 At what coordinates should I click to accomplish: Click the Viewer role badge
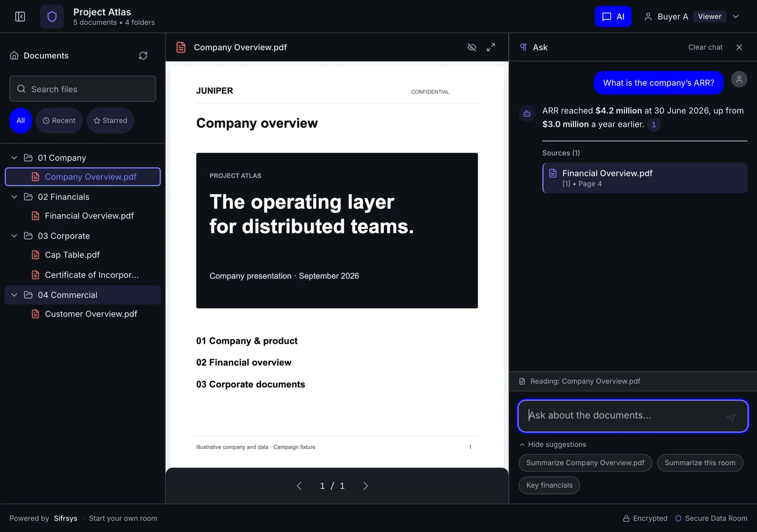(x=709, y=17)
